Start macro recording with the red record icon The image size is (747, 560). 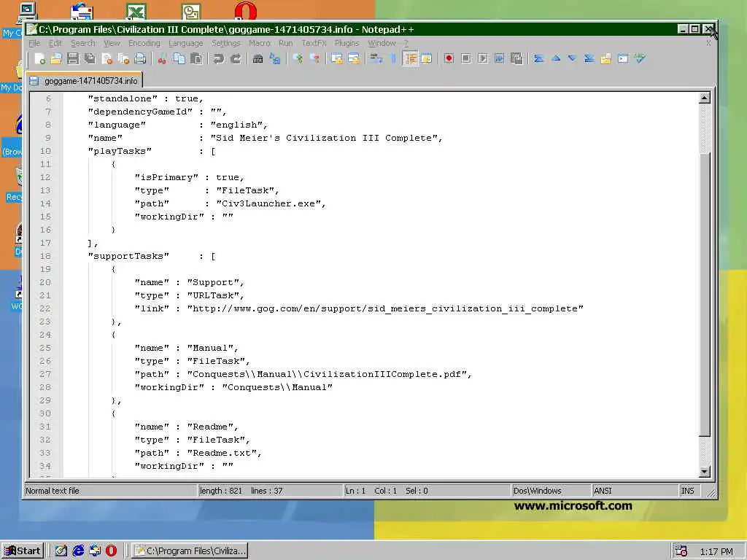(x=449, y=58)
